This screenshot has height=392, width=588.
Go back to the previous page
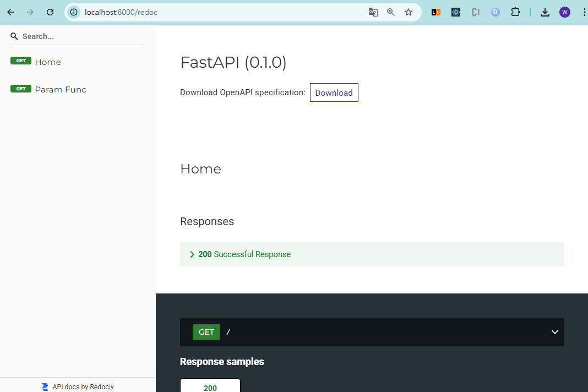tap(10, 12)
